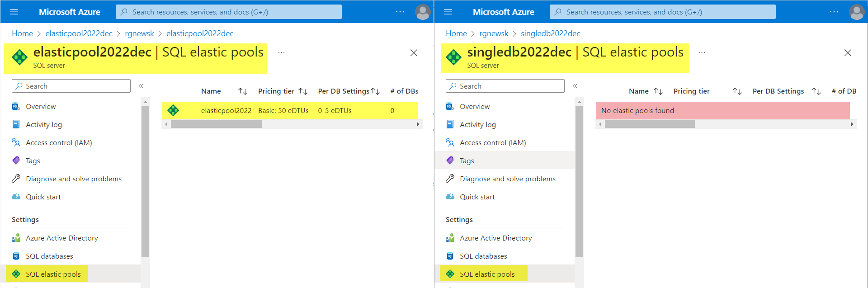868x288 pixels.
Task: Click elasticpool2022dec elastic pool title icon
Action: pos(19,57)
